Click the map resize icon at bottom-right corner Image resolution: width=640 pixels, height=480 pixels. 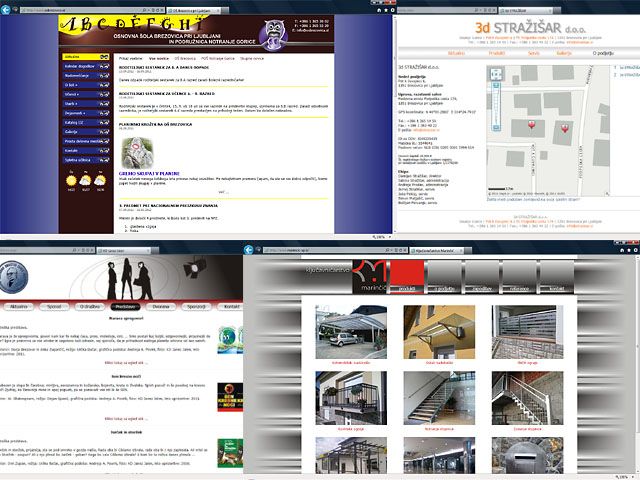pyautogui.click(x=607, y=194)
